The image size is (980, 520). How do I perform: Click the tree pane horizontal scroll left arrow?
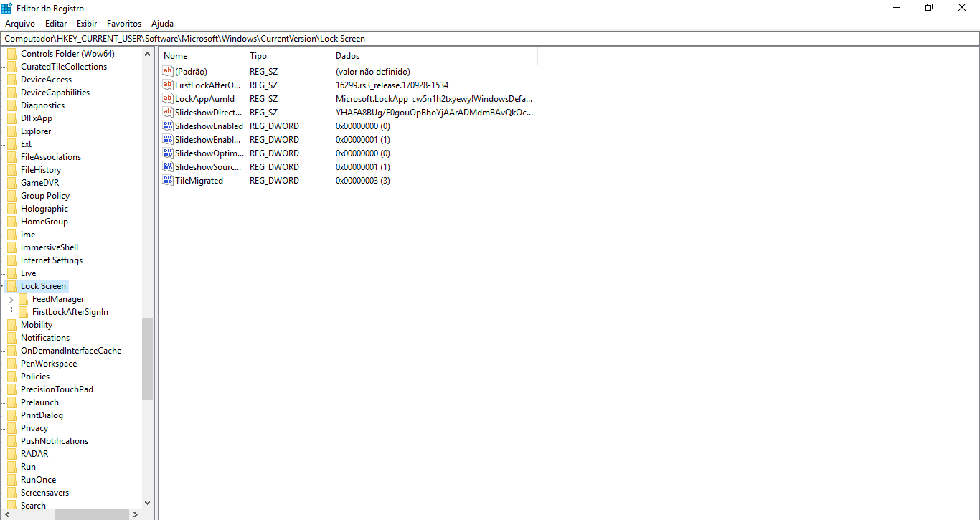tap(6, 514)
